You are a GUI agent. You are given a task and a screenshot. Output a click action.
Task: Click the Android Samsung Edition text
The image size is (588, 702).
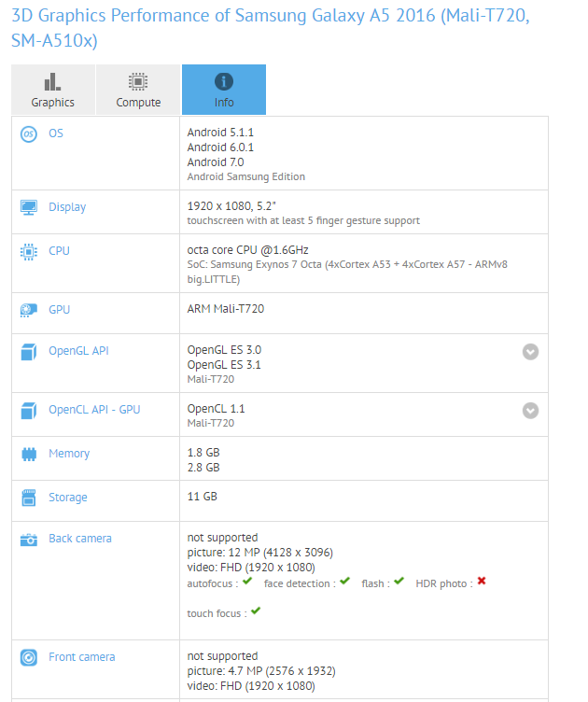pos(246,176)
